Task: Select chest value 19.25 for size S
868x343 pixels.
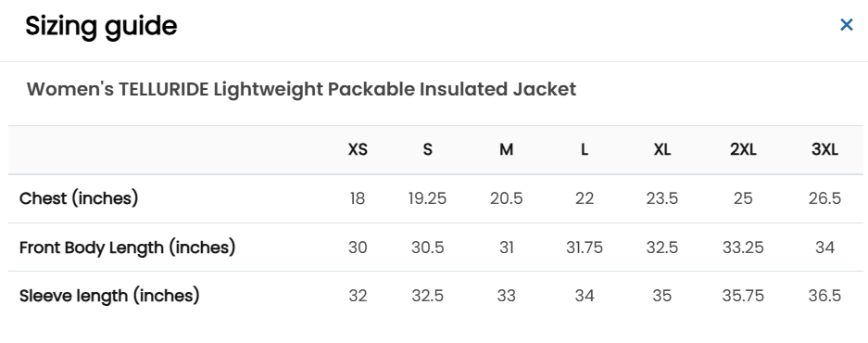Action: [427, 198]
